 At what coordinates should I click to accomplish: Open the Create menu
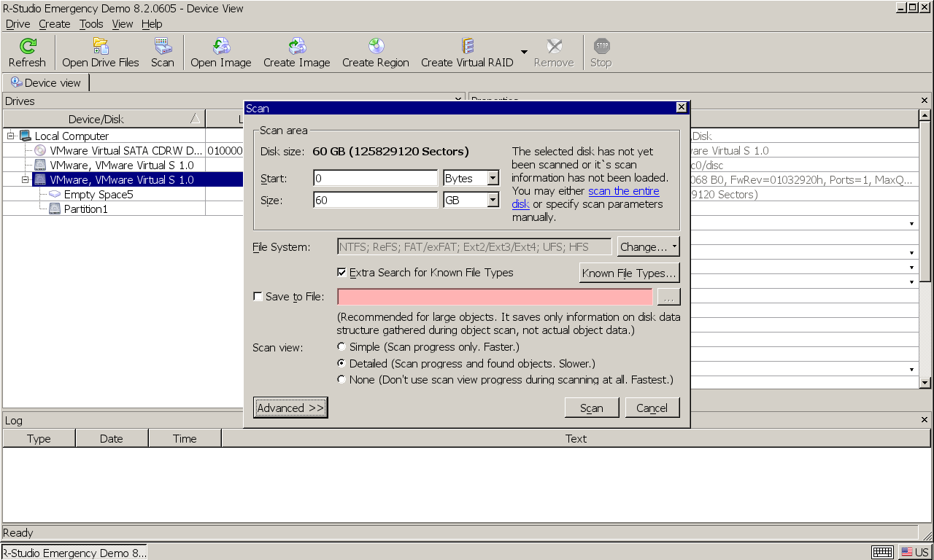click(55, 24)
